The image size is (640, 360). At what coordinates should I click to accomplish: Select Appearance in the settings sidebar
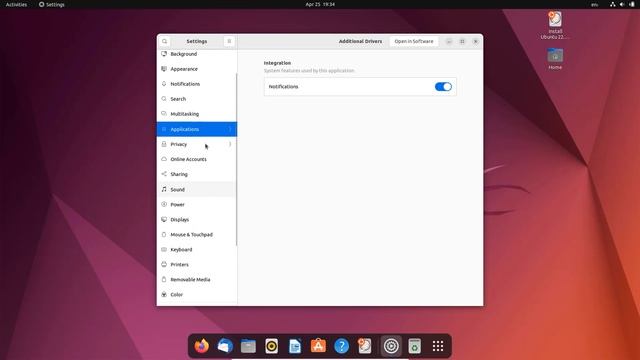(197, 69)
